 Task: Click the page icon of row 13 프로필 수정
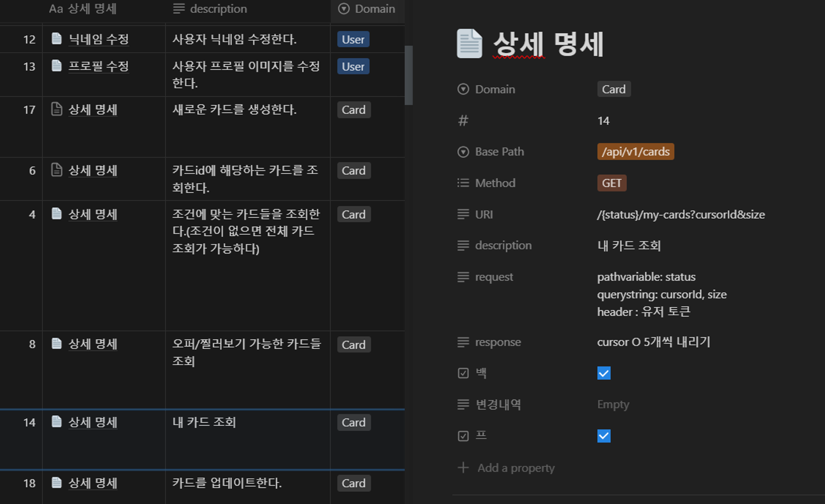coord(56,66)
